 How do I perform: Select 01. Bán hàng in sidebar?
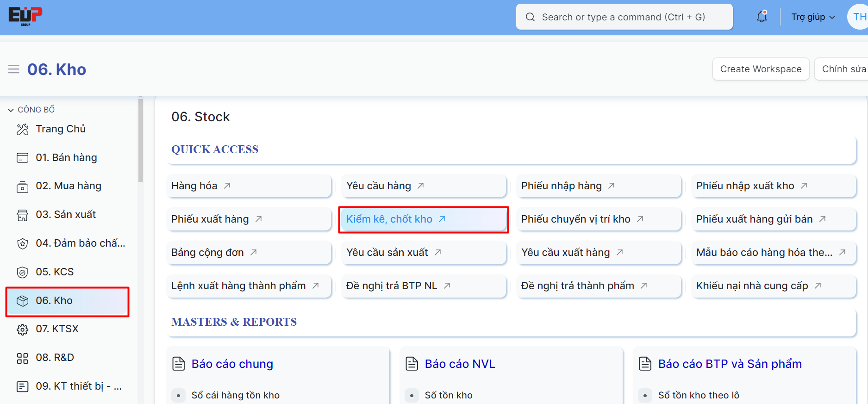coord(66,158)
